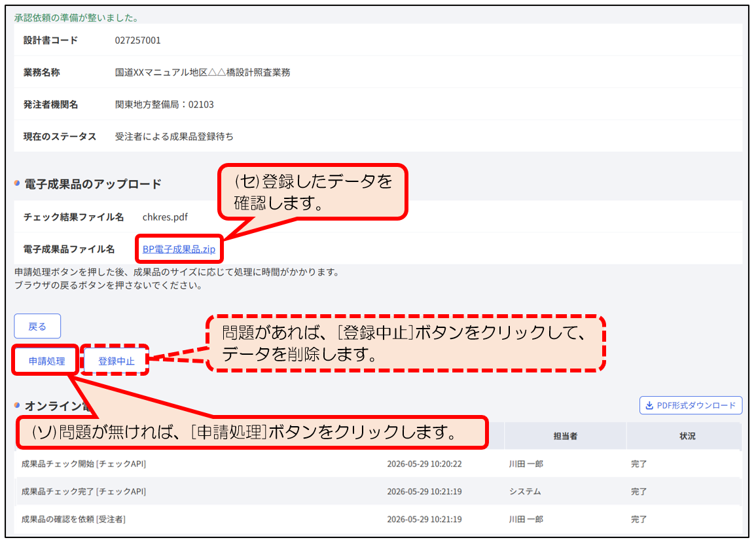Select status 受注者による成果品登録待ち
Screen dimensions: 756x542
coord(174,136)
